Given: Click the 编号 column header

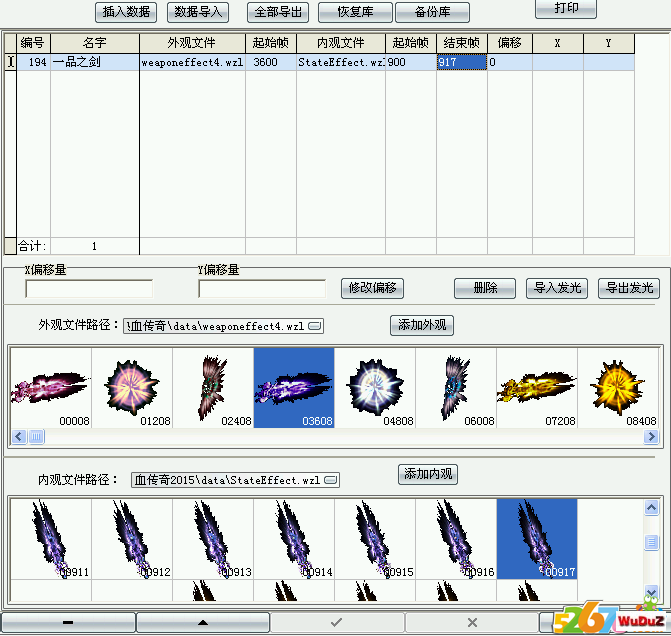Looking at the screenshot, I should click(x=33, y=43).
